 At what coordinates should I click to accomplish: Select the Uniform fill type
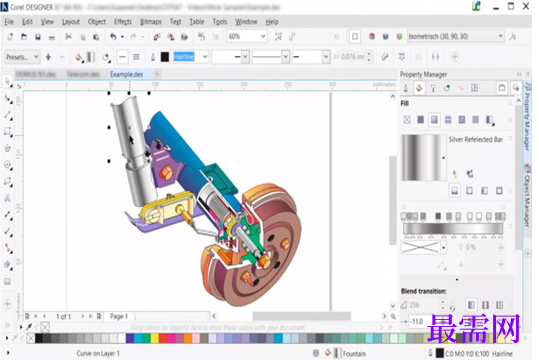(420, 120)
